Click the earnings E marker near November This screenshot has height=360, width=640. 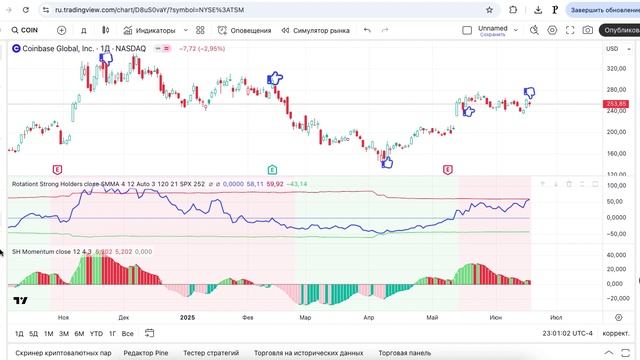point(57,169)
